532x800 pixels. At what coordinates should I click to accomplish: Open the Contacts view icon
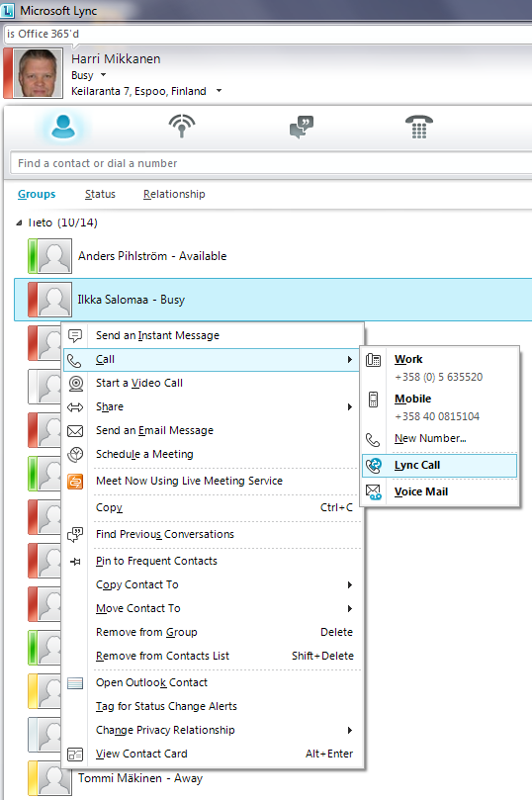(63, 127)
